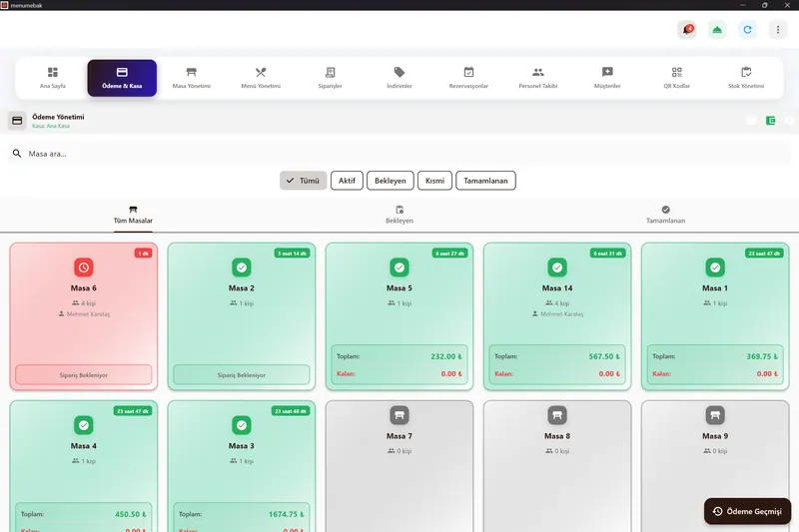This screenshot has width=799, height=532.
Task: Open Menü Yönetimi section
Action: [x=261, y=78]
